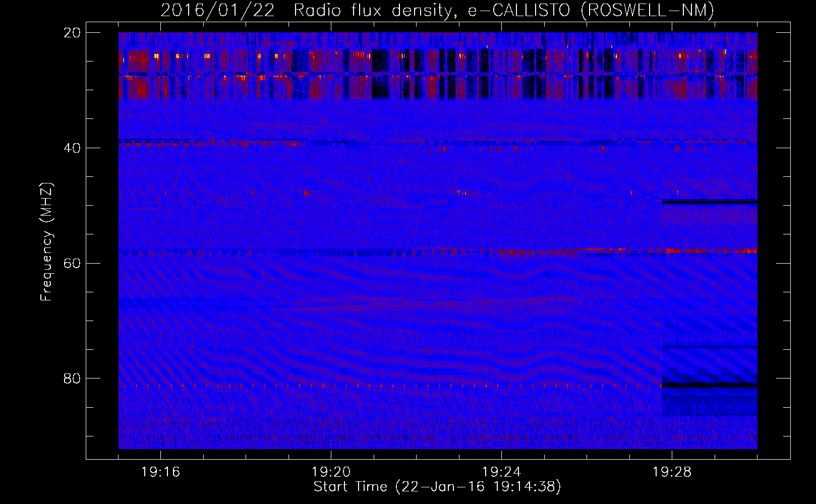Select the 19:20 time tick label
This screenshot has height=504, width=816.
[x=331, y=472]
